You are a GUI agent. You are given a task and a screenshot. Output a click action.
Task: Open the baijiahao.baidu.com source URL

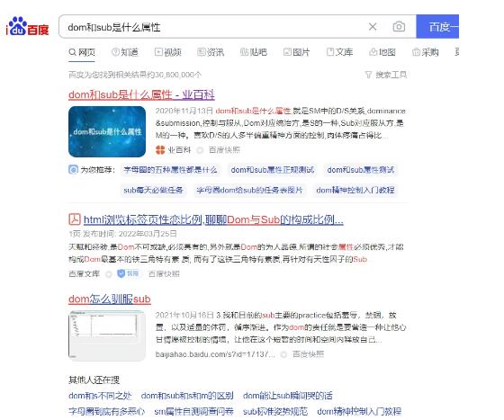[x=215, y=354]
